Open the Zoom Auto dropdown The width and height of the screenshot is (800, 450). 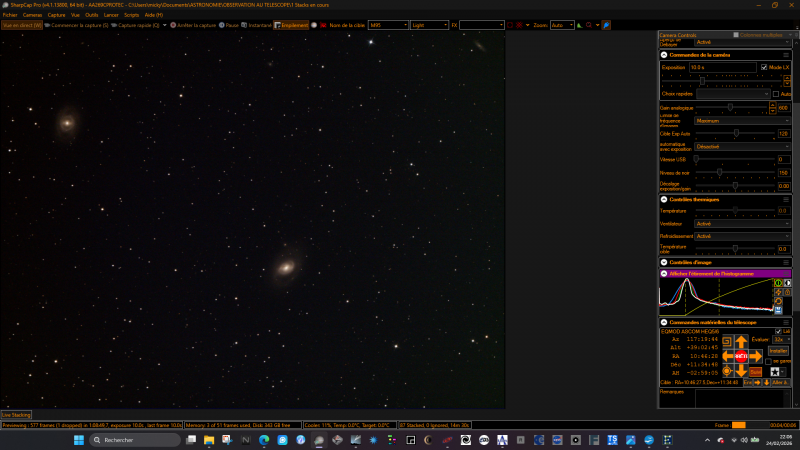(x=562, y=25)
